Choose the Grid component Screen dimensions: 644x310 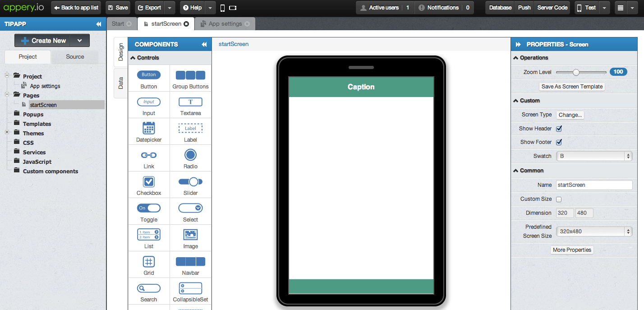[x=148, y=265]
